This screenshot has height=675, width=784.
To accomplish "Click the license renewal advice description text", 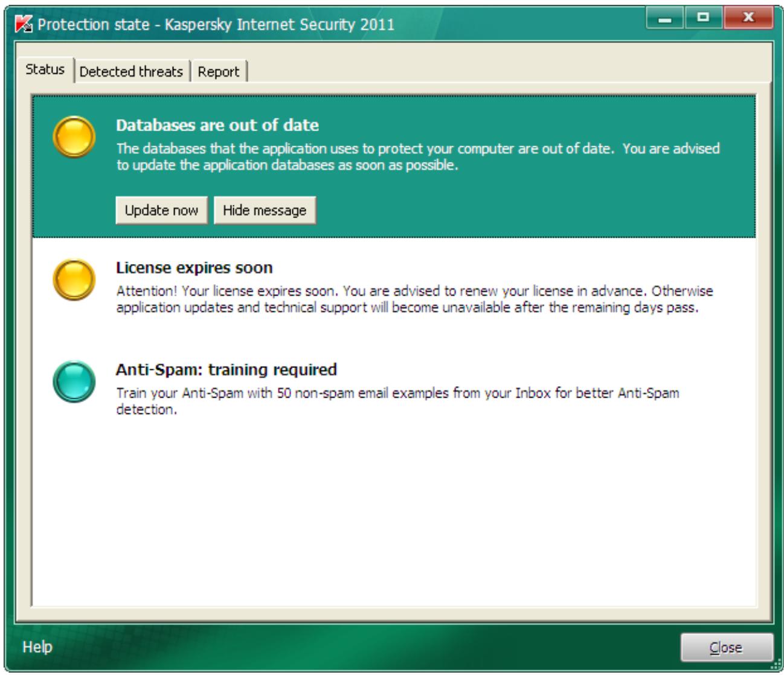I will [x=414, y=299].
